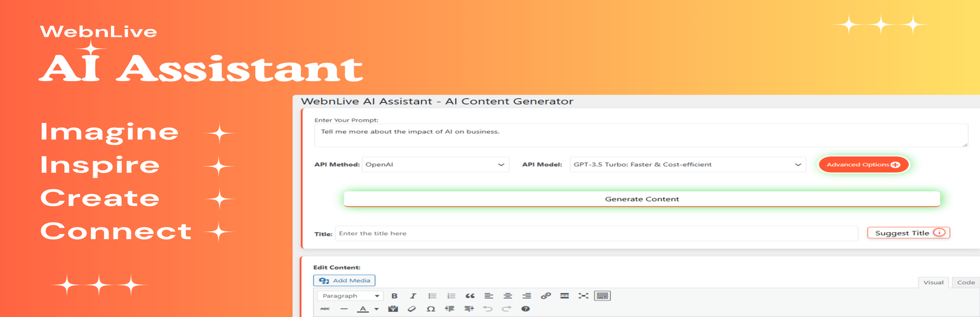This screenshot has height=317, width=980.
Task: Align text right
Action: tap(527, 296)
